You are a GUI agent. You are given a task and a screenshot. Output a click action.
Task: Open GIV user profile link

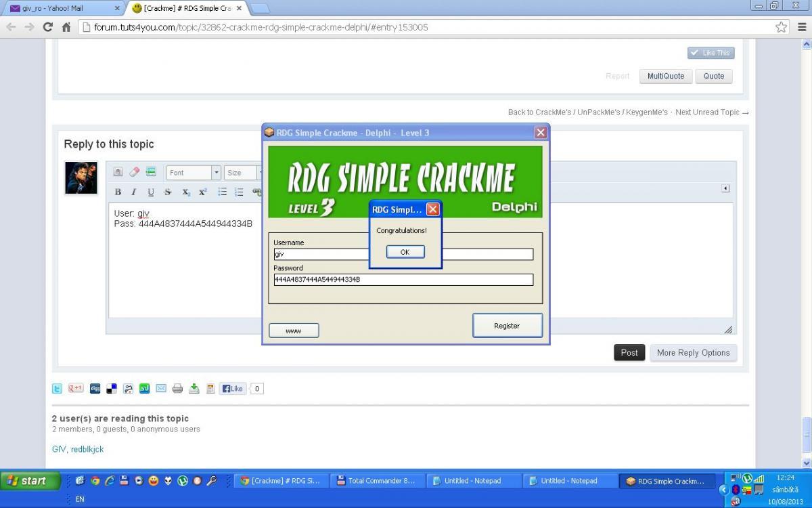click(x=59, y=449)
